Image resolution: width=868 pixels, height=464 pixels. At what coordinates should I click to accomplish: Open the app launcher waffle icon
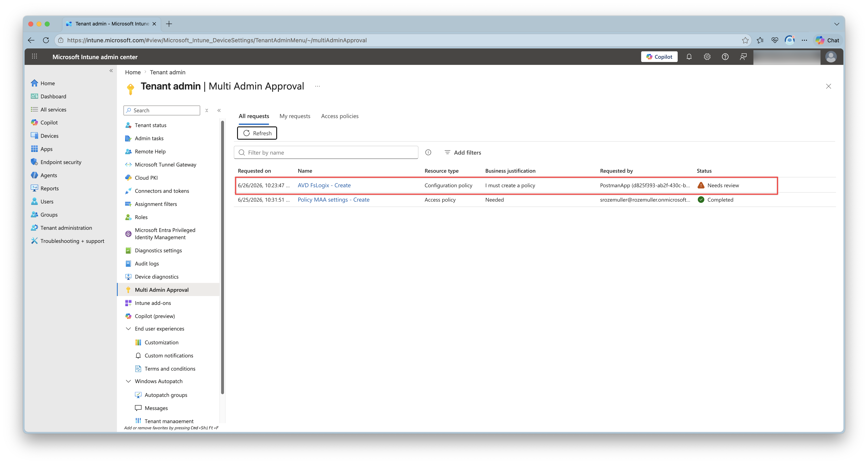coord(34,57)
